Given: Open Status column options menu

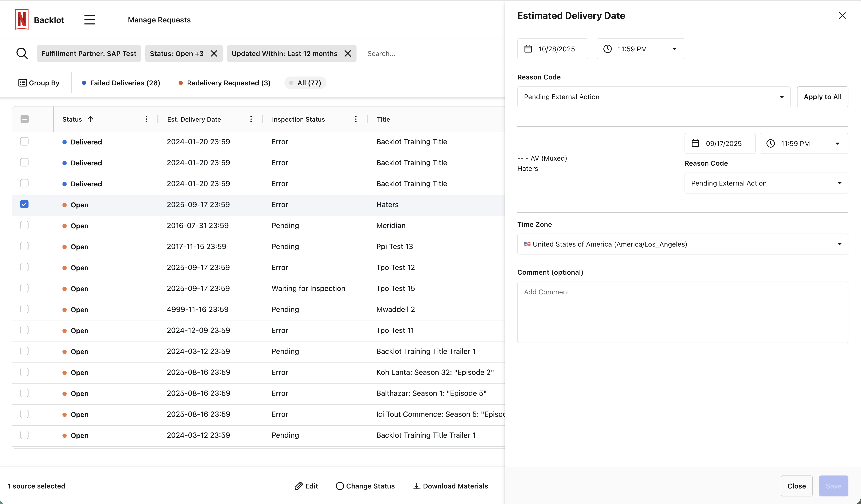Looking at the screenshot, I should (146, 119).
